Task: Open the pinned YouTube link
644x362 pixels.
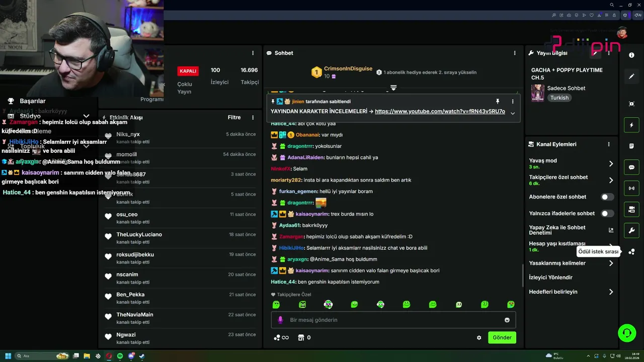Action: [440, 112]
